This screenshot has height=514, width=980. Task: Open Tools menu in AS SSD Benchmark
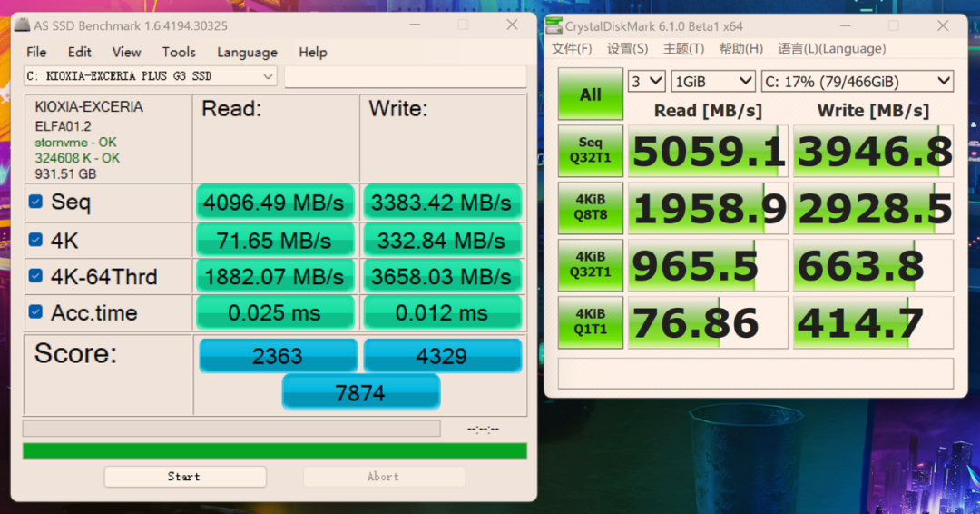(x=179, y=52)
